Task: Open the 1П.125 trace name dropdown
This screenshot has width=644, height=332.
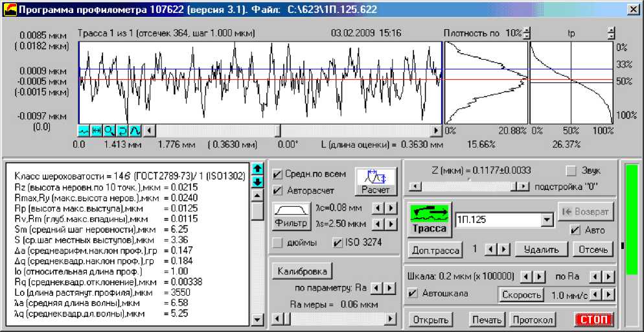Action: pyautogui.click(x=547, y=220)
